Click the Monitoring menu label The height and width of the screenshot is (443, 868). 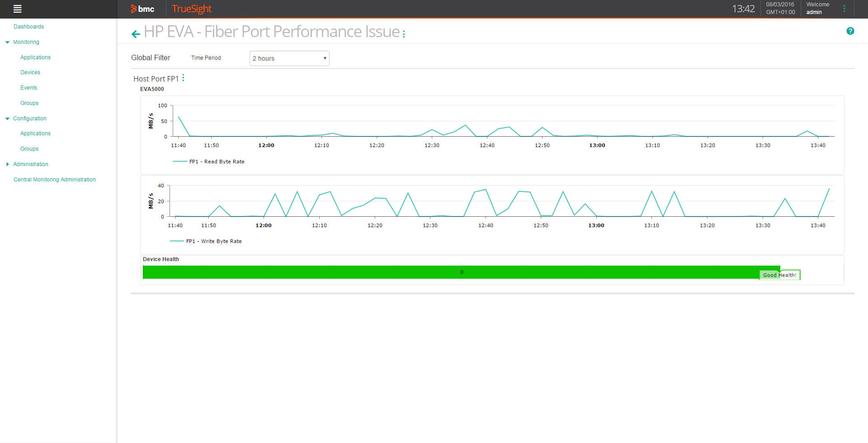(26, 42)
